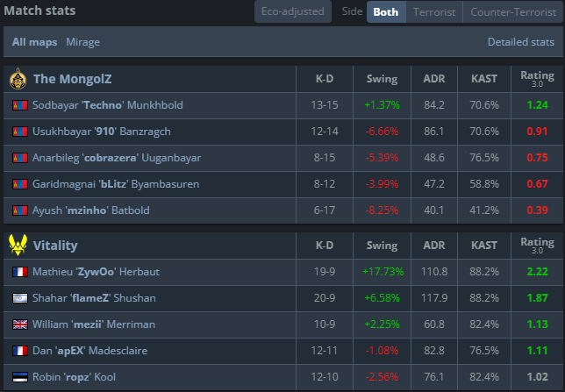Toggle the Eco-adjusted stats button
Image resolution: width=565 pixels, height=392 pixels.
294,12
